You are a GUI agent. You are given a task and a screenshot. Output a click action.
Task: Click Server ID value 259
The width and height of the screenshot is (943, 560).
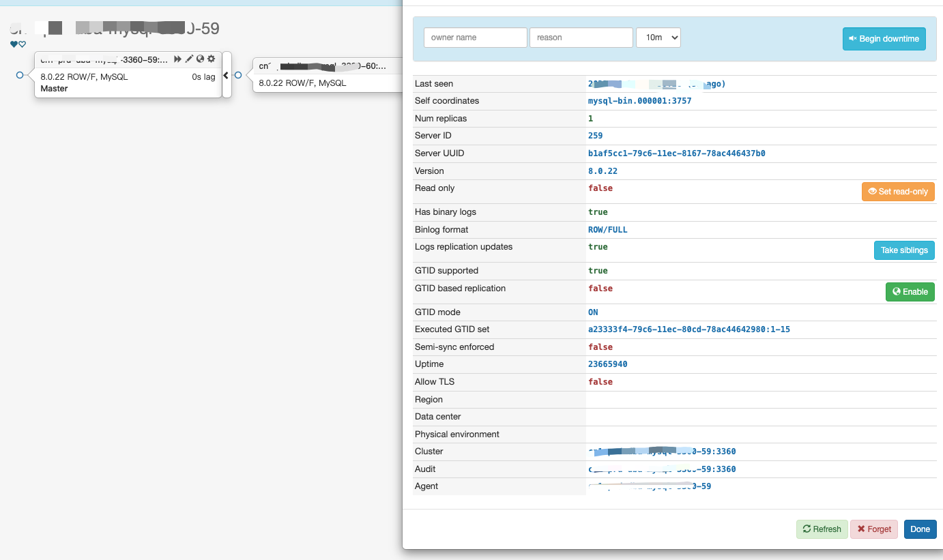[595, 136]
